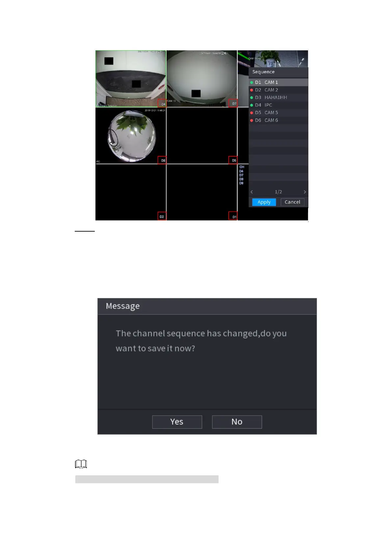This screenshot has height=554, width=392.
Task: Go to the next Sequence page arrow
Action: [x=305, y=192]
